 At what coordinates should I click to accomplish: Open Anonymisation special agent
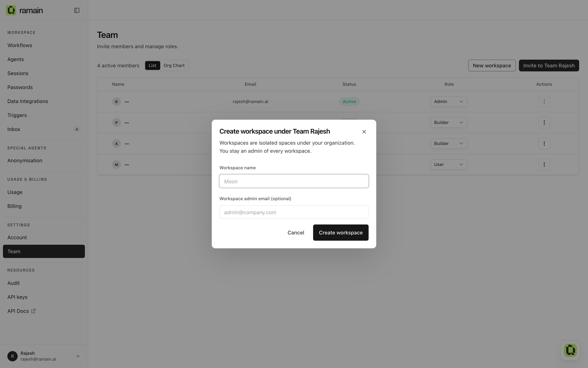[x=44, y=160]
